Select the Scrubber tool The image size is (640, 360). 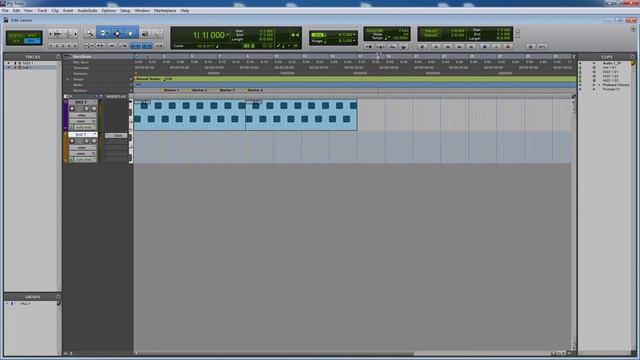[144, 33]
